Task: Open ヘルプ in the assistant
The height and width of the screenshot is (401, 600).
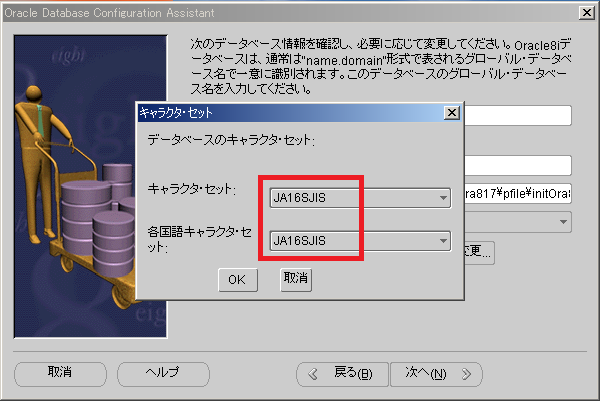Action: point(163,373)
